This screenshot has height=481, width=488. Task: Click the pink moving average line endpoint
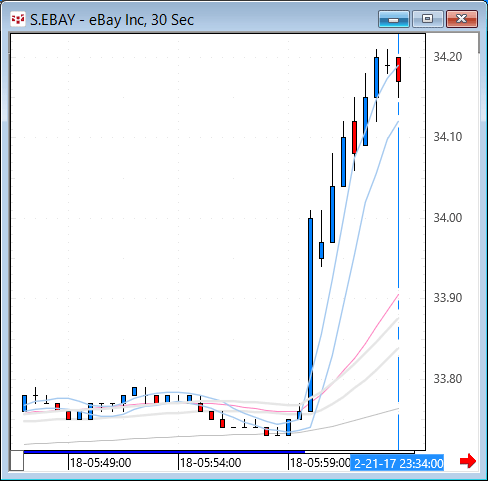point(398,295)
